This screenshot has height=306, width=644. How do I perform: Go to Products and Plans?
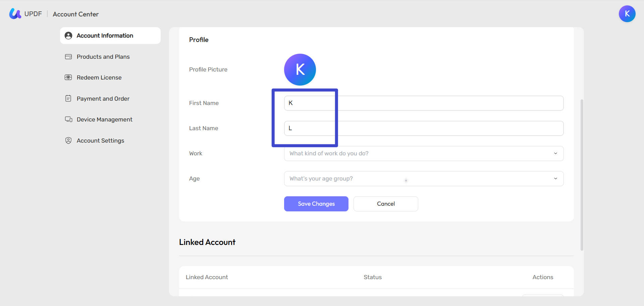(x=103, y=57)
